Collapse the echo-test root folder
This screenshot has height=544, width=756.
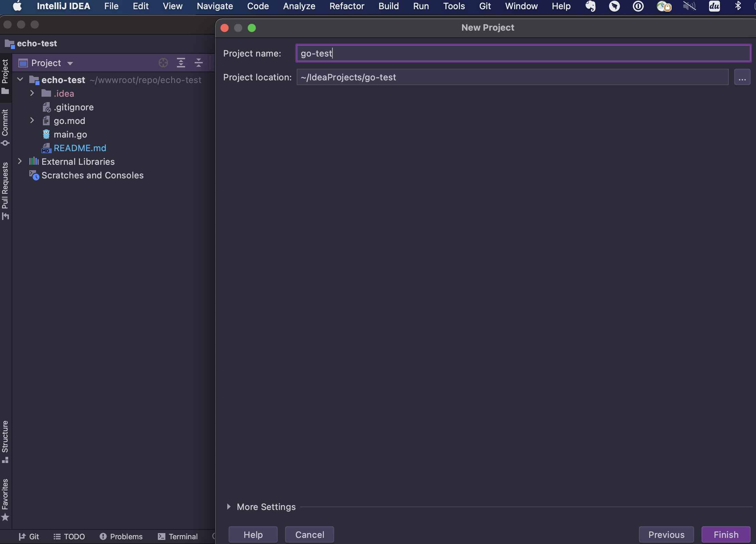coord(20,80)
